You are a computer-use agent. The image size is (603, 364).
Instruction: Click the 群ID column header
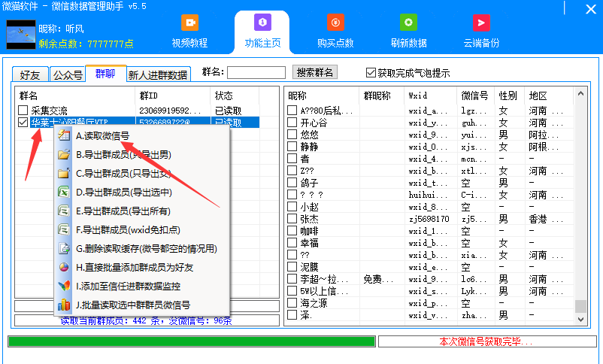(x=173, y=96)
